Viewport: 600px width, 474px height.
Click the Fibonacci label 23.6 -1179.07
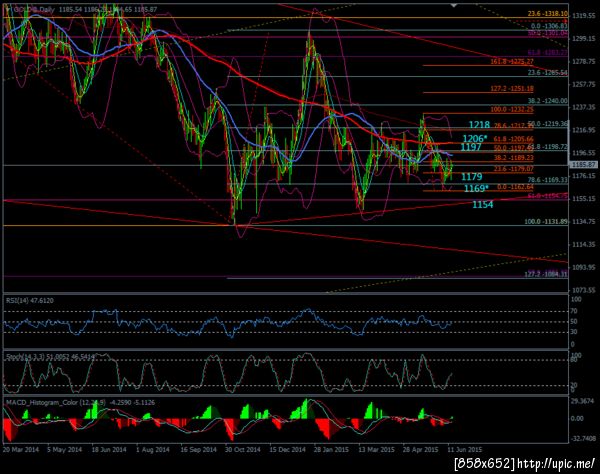pos(514,169)
